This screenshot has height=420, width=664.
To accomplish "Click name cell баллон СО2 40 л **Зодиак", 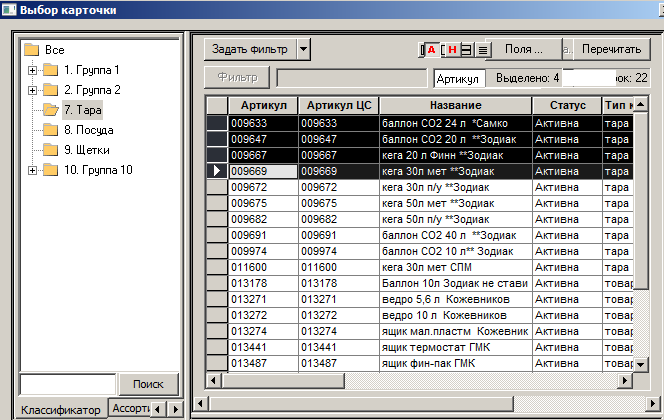I will click(x=456, y=235).
